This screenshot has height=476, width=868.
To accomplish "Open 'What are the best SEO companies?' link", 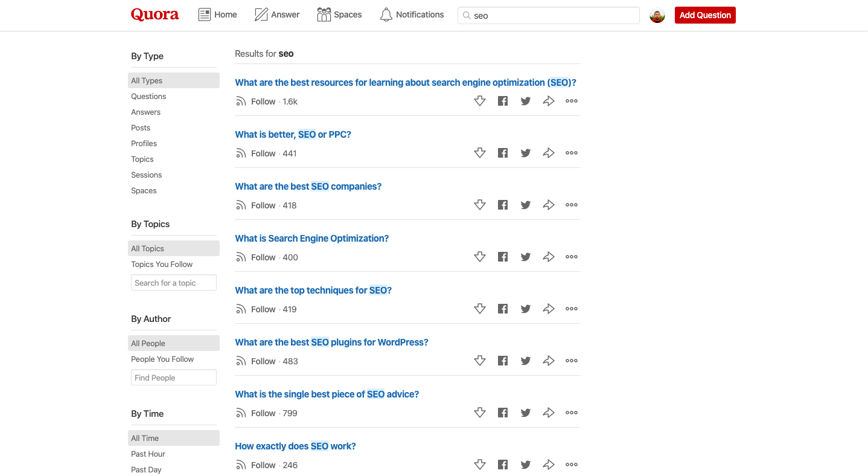I will tap(308, 186).
